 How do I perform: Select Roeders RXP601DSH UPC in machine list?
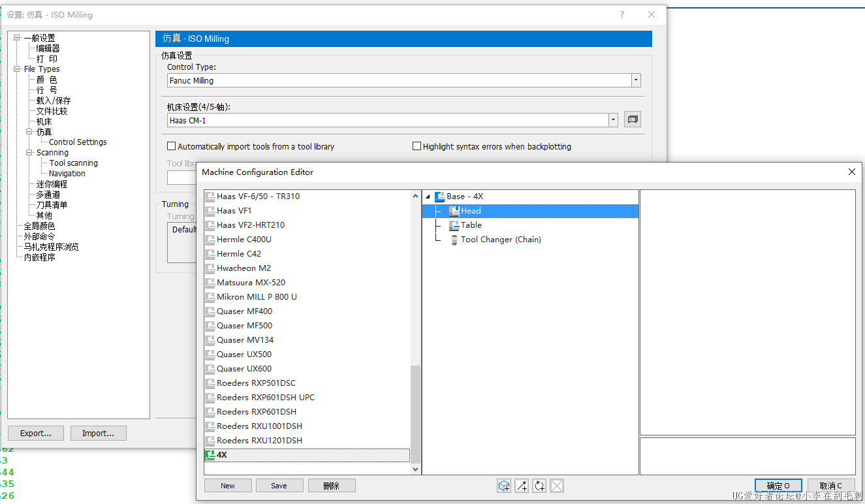(x=266, y=398)
